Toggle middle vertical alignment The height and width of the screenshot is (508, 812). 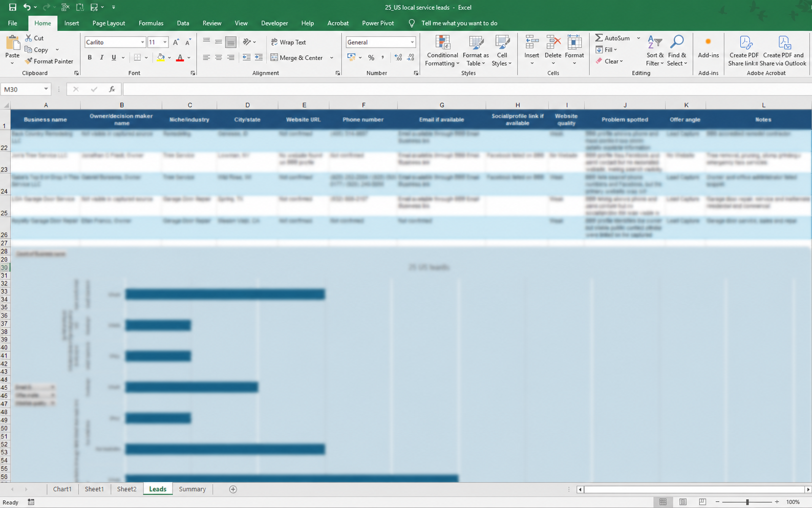point(219,41)
